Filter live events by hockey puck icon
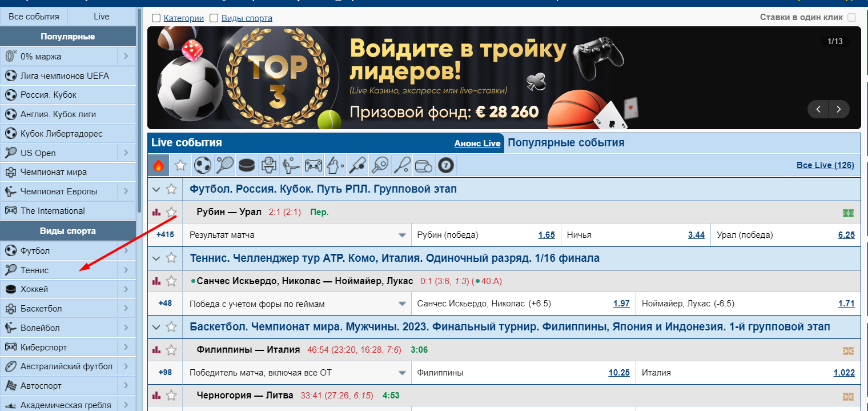 pyautogui.click(x=247, y=165)
